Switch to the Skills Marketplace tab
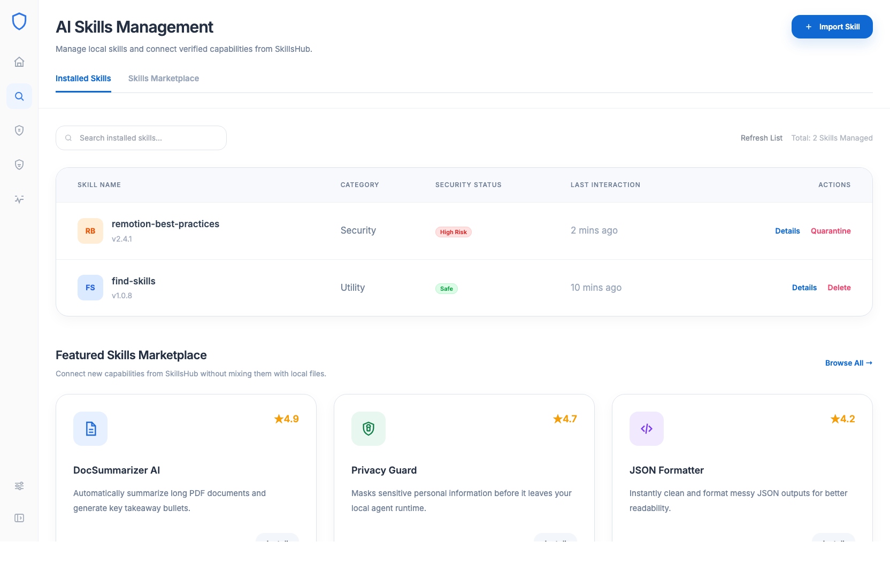The width and height of the screenshot is (890, 588). (x=164, y=79)
